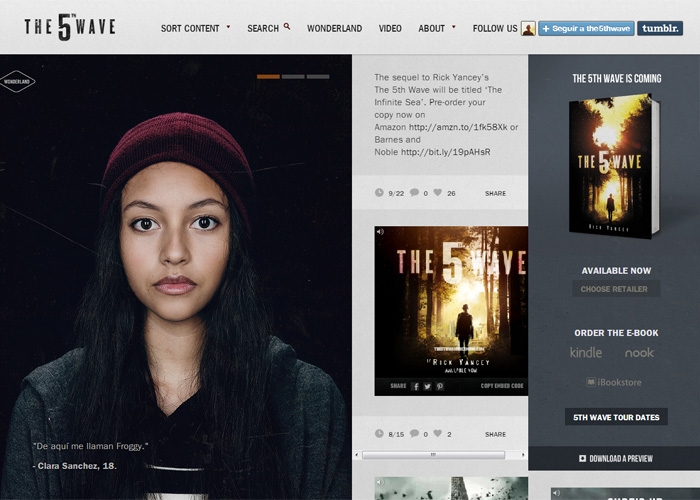The height and width of the screenshot is (500, 700).
Task: Click the speaker icon on book cover video
Action: [380, 232]
